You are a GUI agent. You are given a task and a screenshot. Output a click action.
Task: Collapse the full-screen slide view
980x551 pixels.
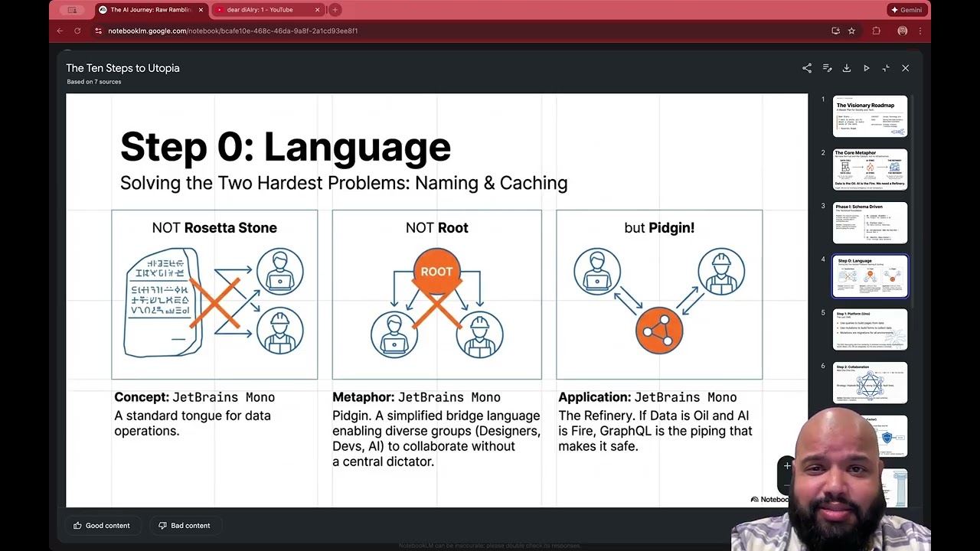point(886,68)
